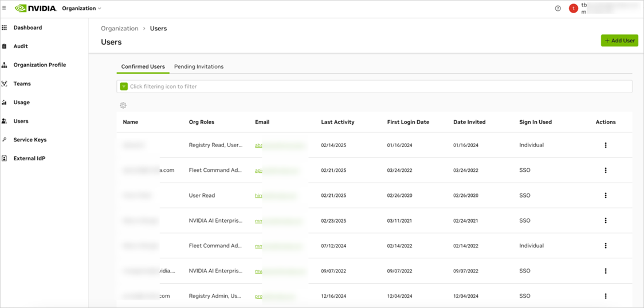Click the Organization breadcrumb link
This screenshot has width=644, height=308.
120,28
